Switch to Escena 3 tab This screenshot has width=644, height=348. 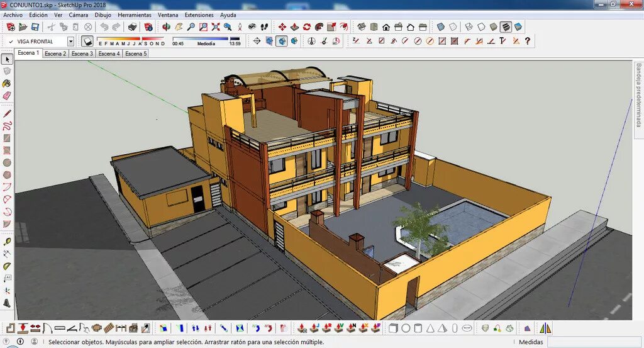coord(82,53)
